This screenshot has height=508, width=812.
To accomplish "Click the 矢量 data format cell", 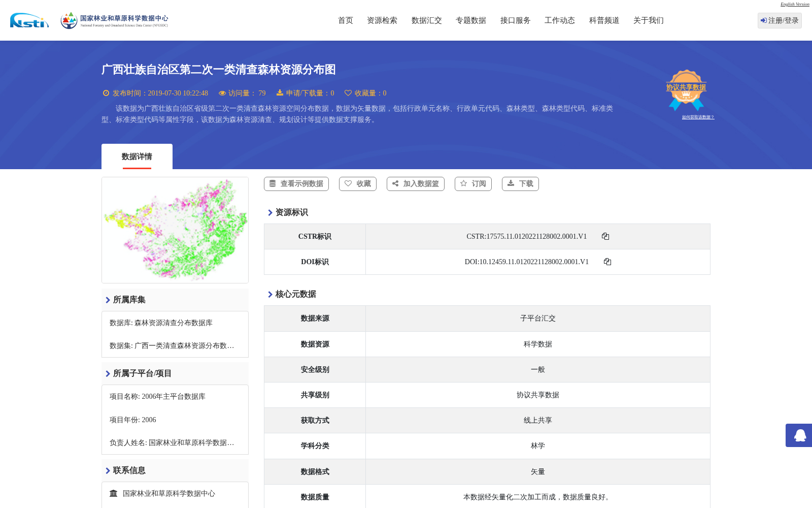I will (x=538, y=471).
